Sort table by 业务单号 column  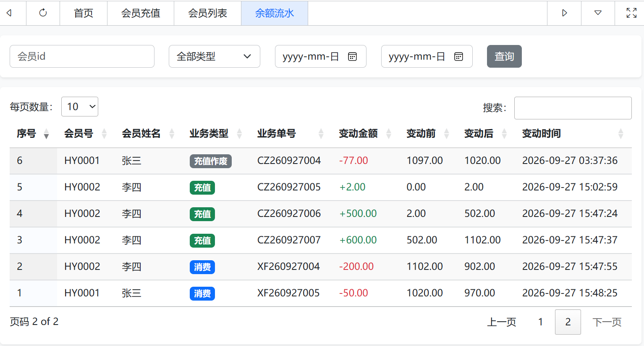point(291,134)
